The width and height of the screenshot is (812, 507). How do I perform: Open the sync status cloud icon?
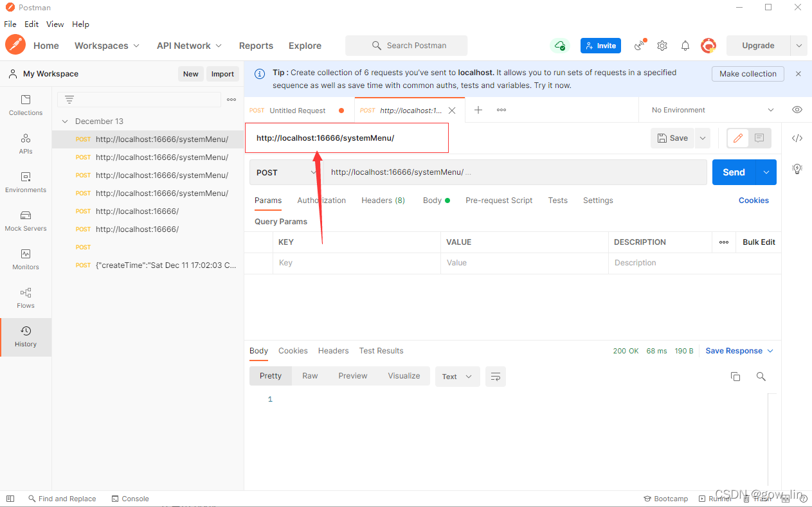(560, 46)
